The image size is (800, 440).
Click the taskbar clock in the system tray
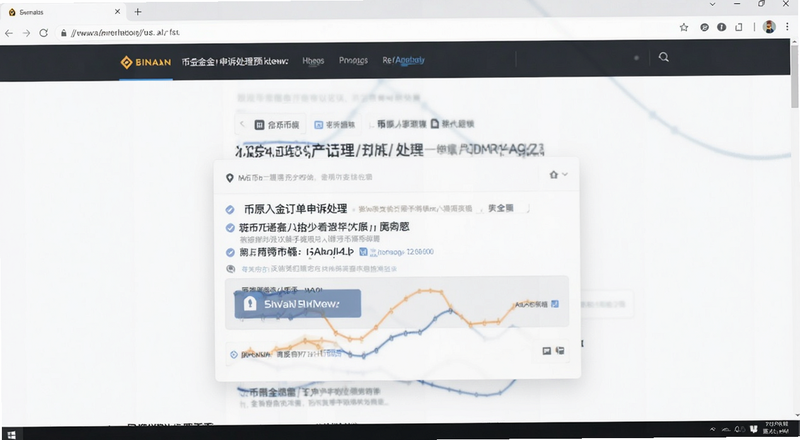click(778, 429)
